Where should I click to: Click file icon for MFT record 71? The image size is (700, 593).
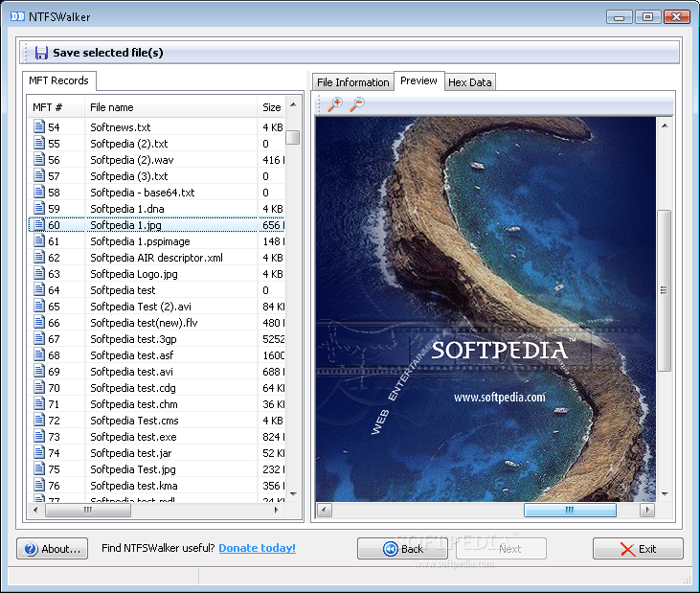coord(39,403)
